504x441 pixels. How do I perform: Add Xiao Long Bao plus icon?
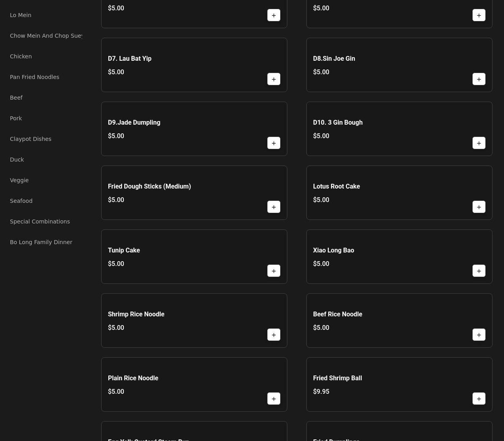click(479, 271)
